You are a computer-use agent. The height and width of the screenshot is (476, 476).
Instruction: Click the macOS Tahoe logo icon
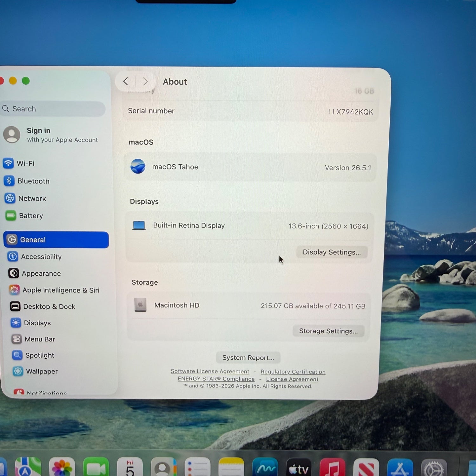(138, 166)
